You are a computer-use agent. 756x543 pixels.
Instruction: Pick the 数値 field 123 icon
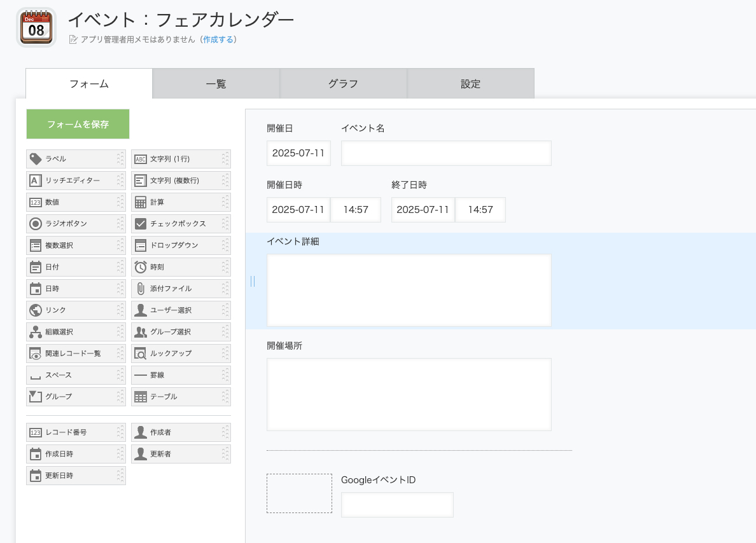tap(35, 202)
